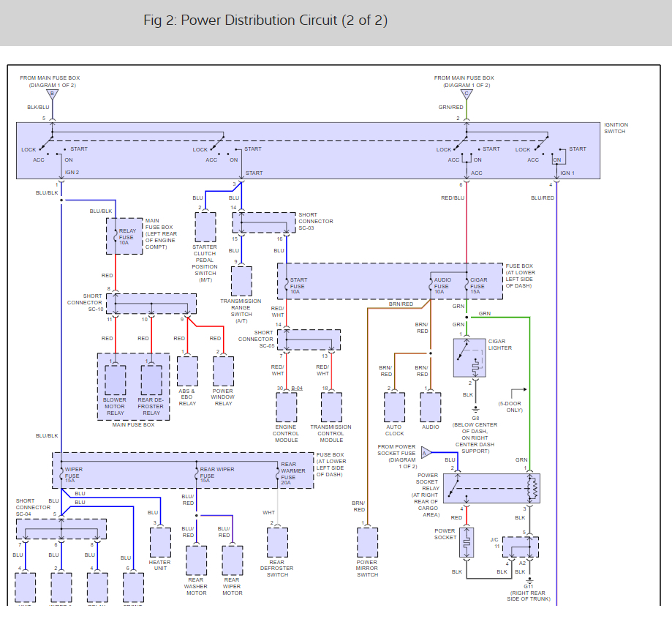This screenshot has height=619, width=672.
Task: Select the cigar lighter component symbol
Action: 469,358
